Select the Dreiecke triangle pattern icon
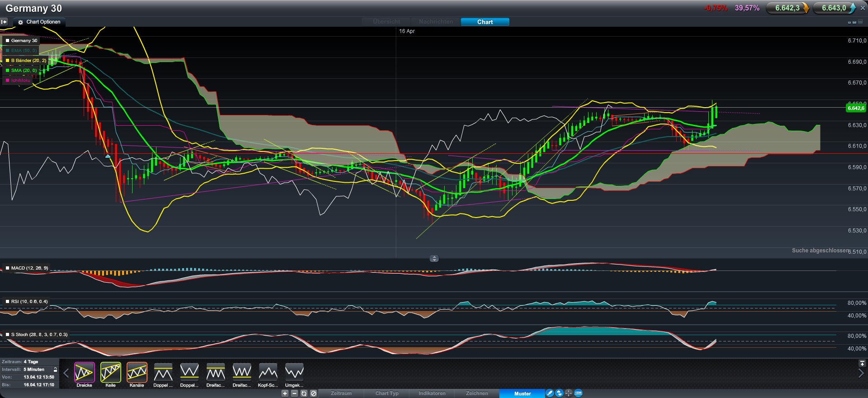The width and height of the screenshot is (868, 398). click(x=84, y=373)
